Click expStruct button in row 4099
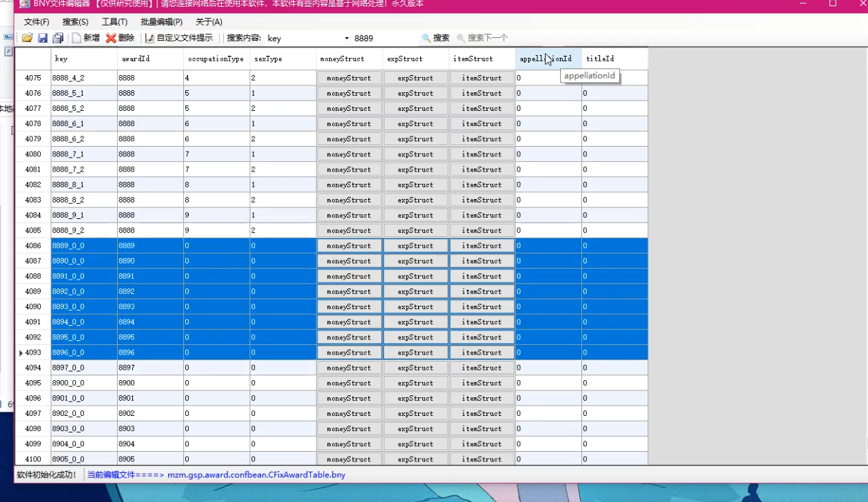 click(x=415, y=444)
